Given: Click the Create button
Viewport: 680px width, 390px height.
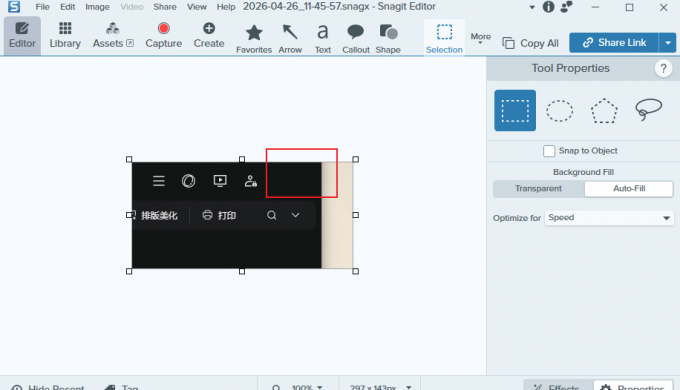Looking at the screenshot, I should click(209, 36).
